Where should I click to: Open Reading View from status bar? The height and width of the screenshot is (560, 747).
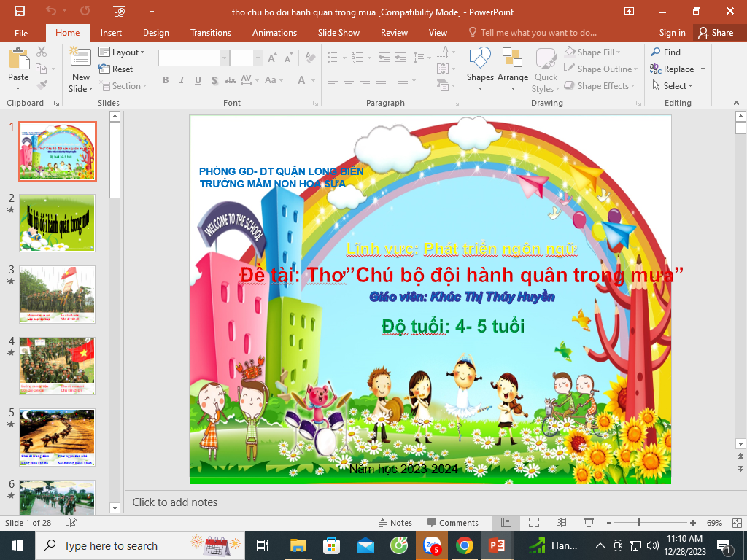pos(561,523)
